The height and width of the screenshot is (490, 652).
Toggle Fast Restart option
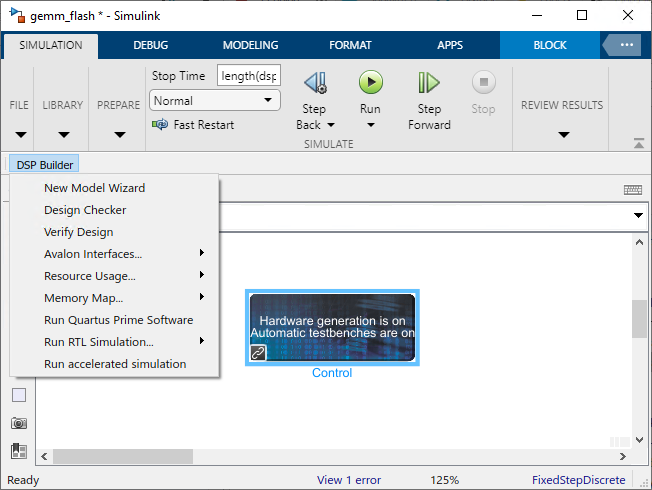coord(193,125)
